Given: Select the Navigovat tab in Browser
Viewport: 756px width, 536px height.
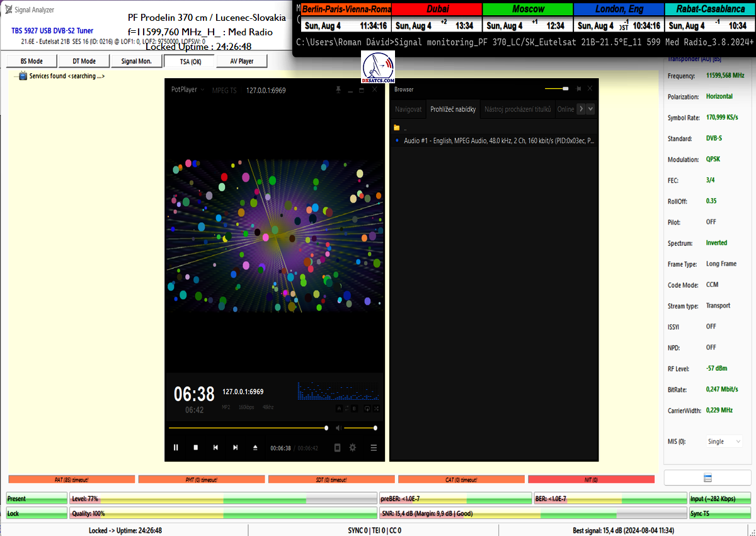Looking at the screenshot, I should point(408,109).
